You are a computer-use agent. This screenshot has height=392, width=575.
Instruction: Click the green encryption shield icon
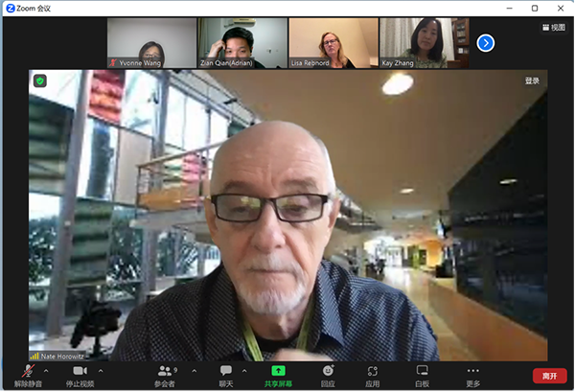pyautogui.click(x=40, y=81)
